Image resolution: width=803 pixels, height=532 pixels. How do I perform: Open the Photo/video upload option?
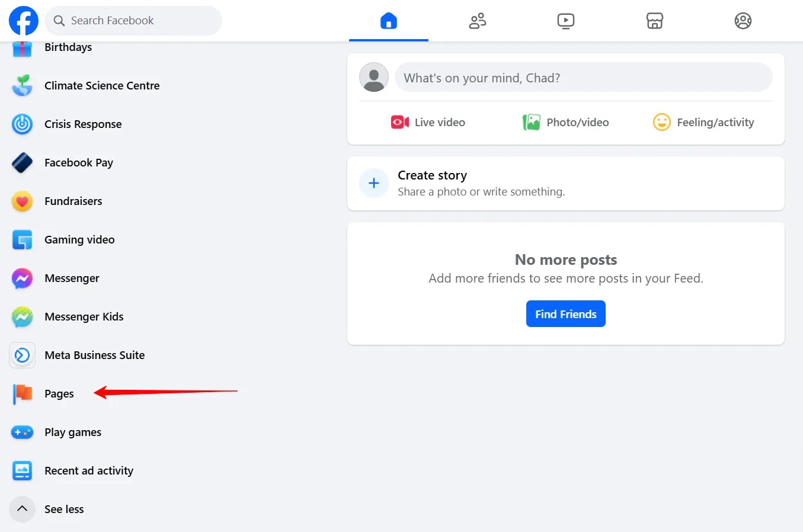click(565, 122)
